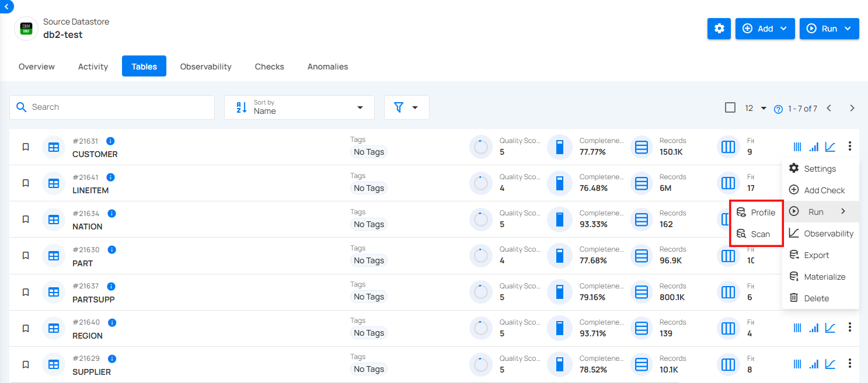Click the info icon next to CUSTOMER ID
Viewport: 868px width, 383px height.
tap(110, 141)
